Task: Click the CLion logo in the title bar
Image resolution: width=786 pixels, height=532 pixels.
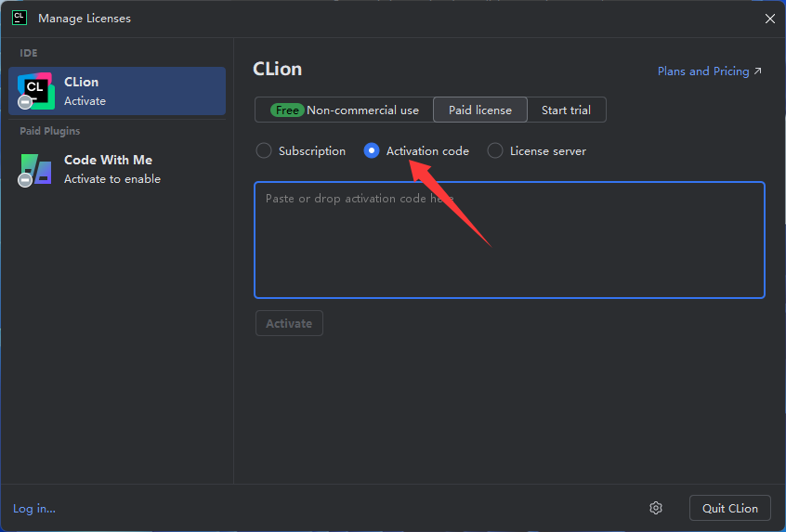Action: click(20, 18)
